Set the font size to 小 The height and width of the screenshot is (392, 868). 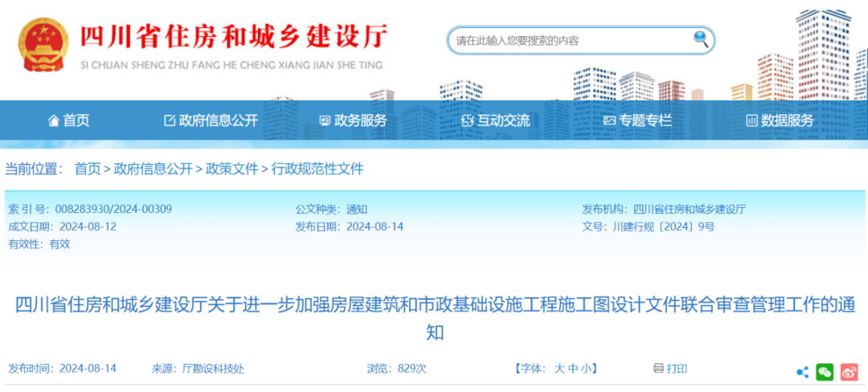[586, 369]
